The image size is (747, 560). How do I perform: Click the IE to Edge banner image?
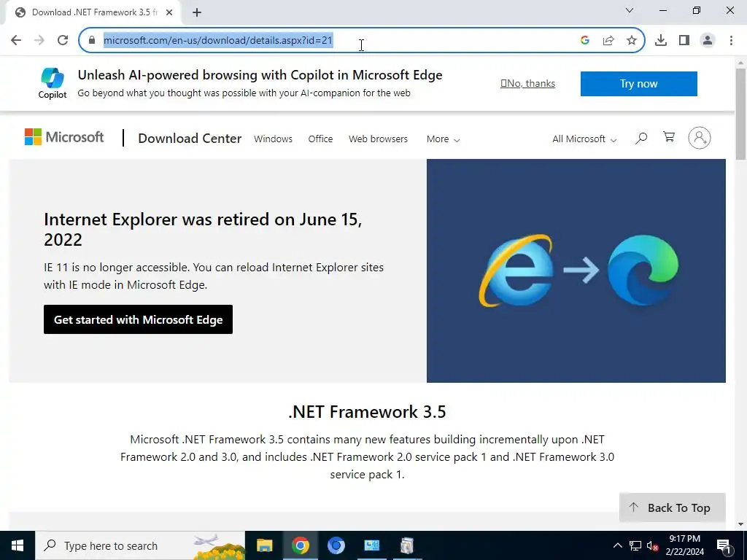[x=576, y=271]
